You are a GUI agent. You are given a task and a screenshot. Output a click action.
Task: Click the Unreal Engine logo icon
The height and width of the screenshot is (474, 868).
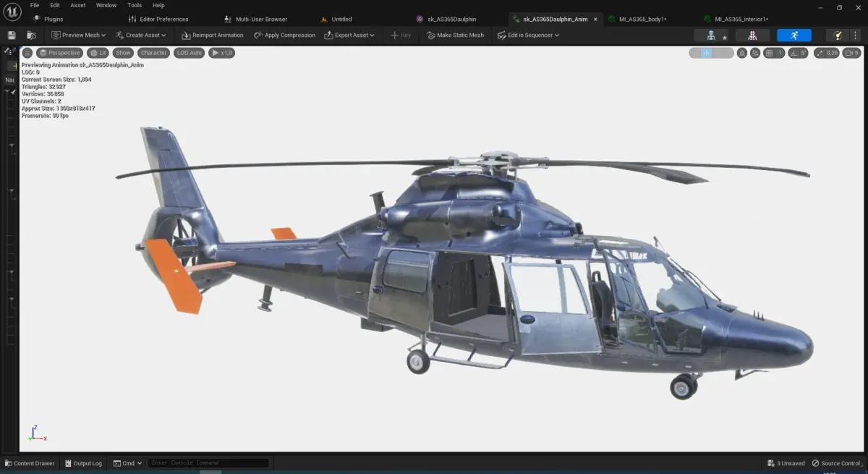12,12
